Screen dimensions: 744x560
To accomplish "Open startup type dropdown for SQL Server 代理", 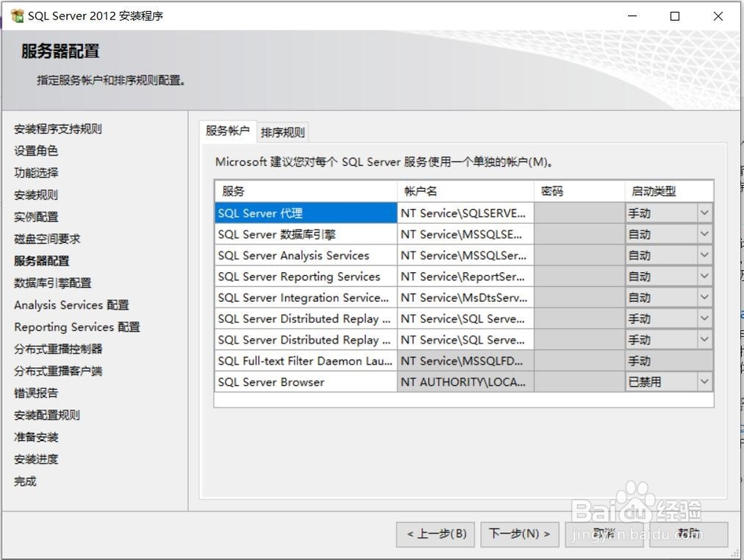I will pyautogui.click(x=704, y=213).
